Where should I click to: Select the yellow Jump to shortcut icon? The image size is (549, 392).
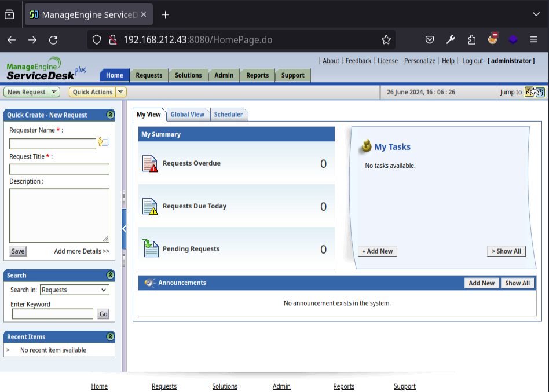(x=529, y=91)
